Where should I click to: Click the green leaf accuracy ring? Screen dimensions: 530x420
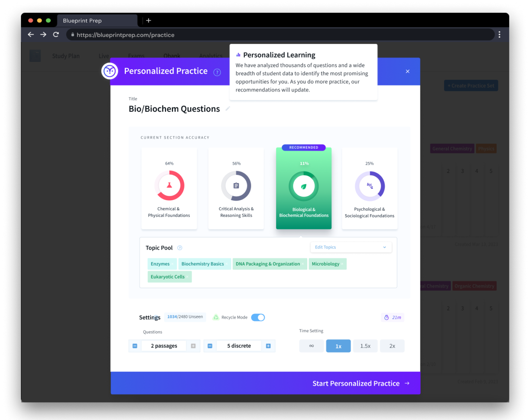(304, 186)
